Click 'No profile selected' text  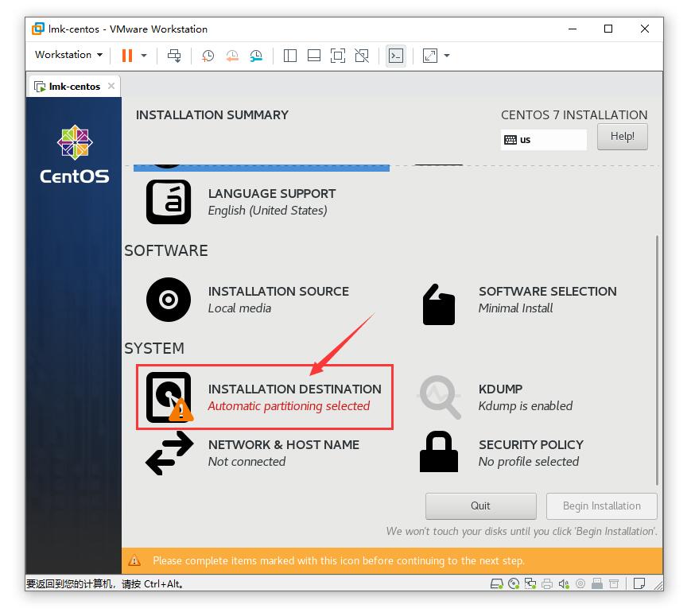click(x=528, y=461)
